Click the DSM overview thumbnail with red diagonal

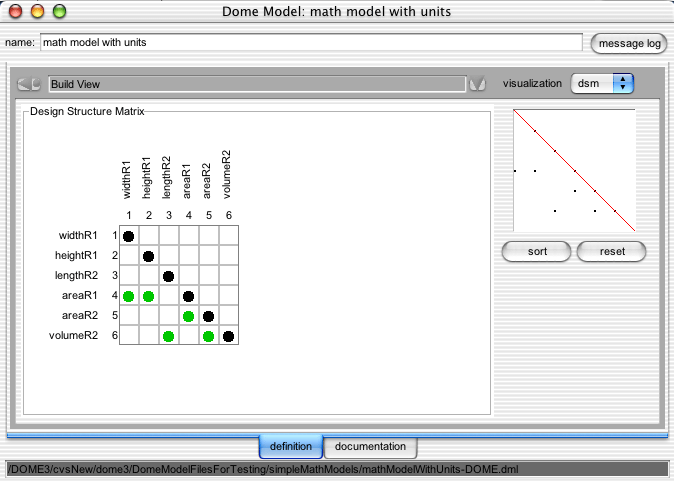coord(574,170)
